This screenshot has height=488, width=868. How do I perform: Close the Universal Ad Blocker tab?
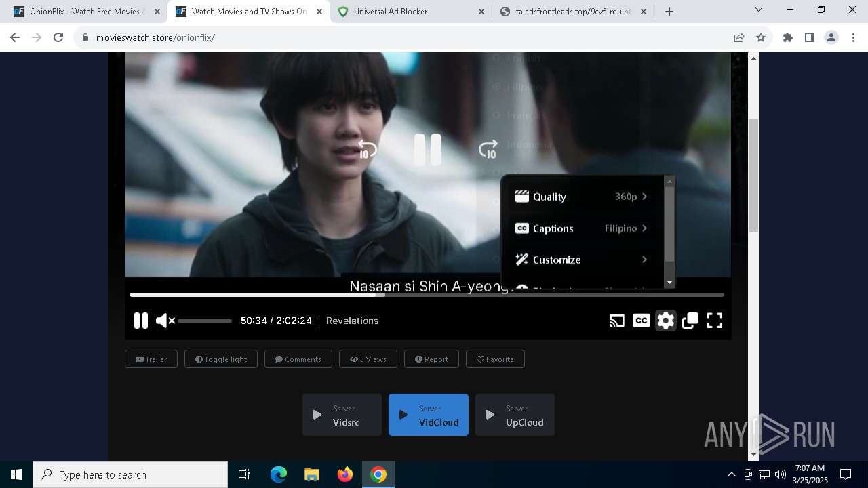pyautogui.click(x=481, y=12)
